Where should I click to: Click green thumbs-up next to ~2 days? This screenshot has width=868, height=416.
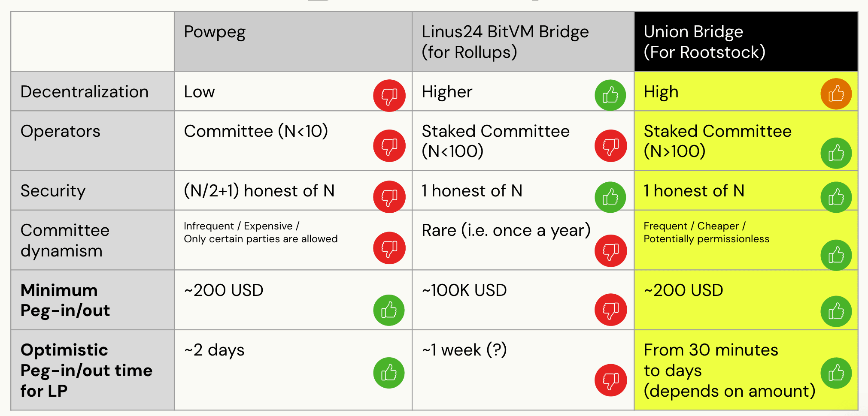(389, 373)
